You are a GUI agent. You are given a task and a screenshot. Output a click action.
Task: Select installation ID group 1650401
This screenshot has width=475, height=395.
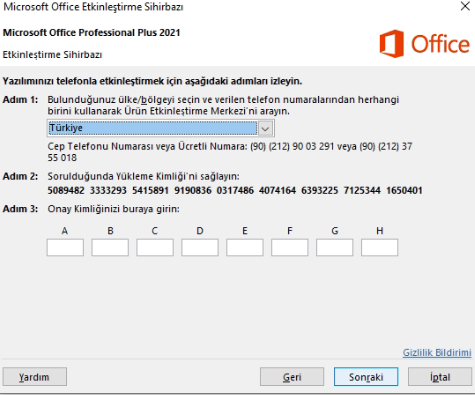coord(404,191)
